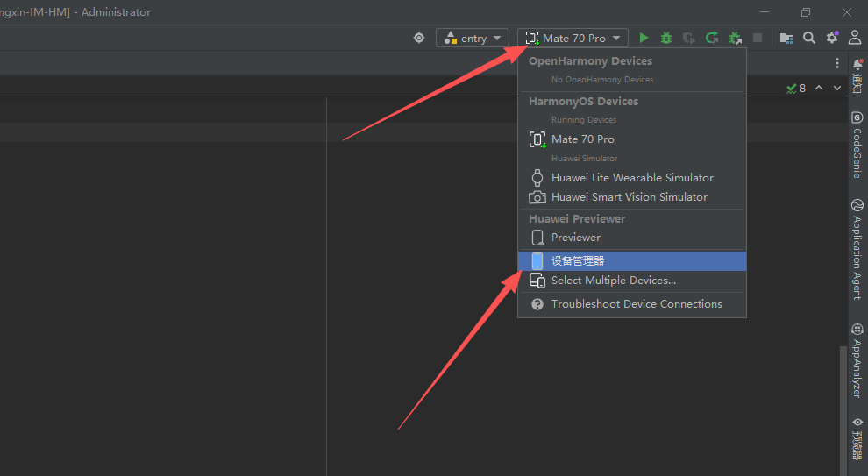The image size is (868, 476).
Task: Click the green reload and run icon
Action: point(712,38)
